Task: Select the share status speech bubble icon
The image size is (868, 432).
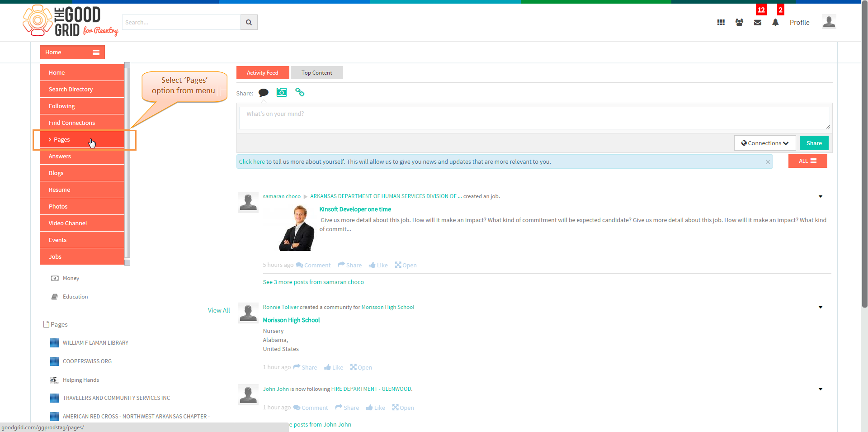Action: point(264,93)
